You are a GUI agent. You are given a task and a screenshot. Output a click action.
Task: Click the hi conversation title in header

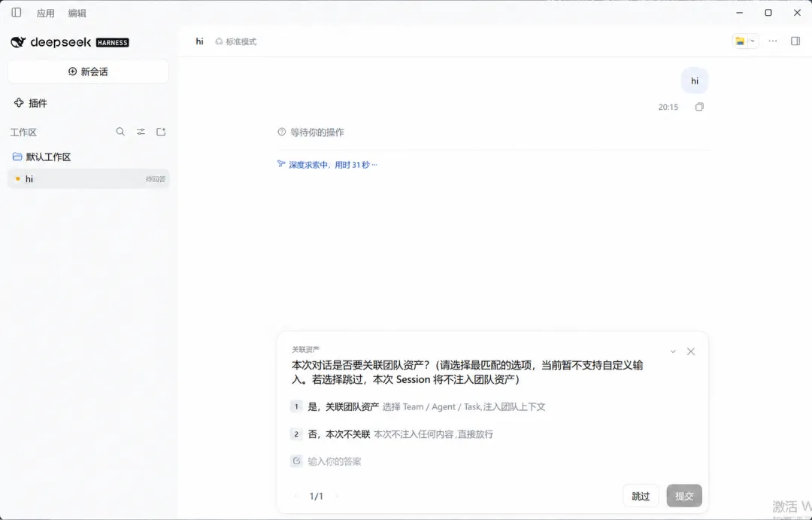[199, 41]
